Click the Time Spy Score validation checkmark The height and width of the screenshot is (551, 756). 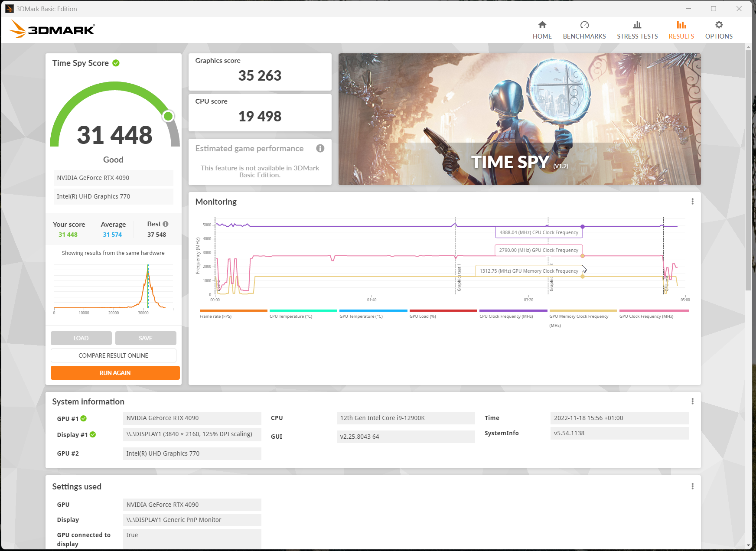click(116, 63)
